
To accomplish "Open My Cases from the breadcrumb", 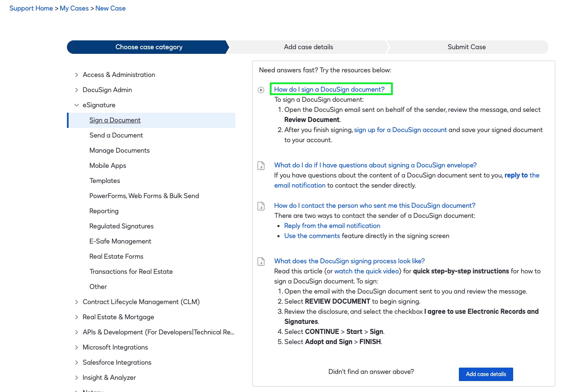I will tap(74, 8).
